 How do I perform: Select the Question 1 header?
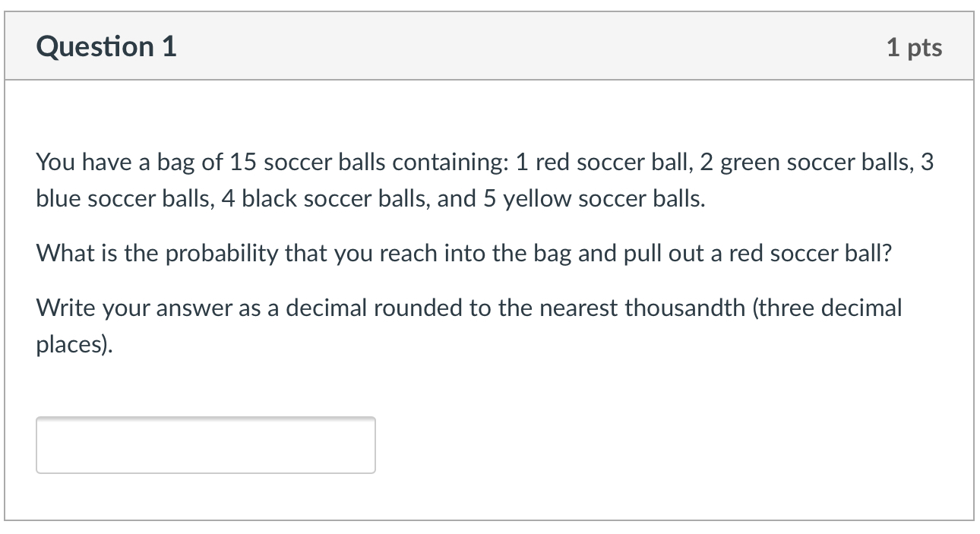coord(105,46)
